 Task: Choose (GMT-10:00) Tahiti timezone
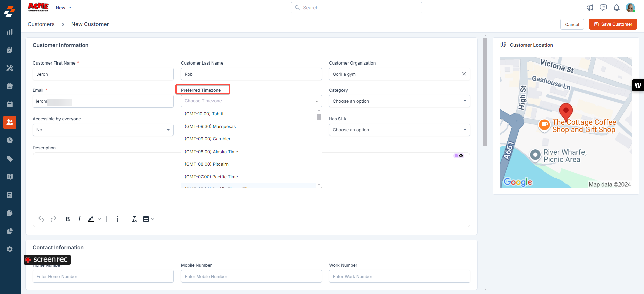[204, 114]
